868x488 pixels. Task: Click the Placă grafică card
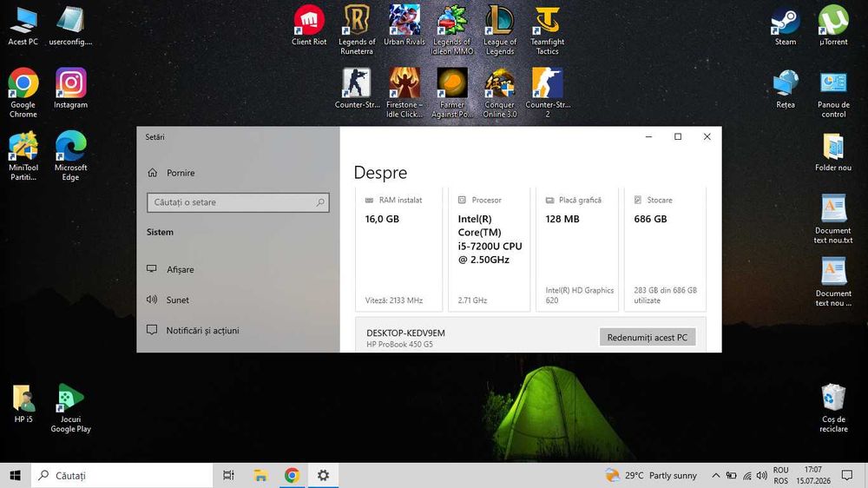click(577, 249)
